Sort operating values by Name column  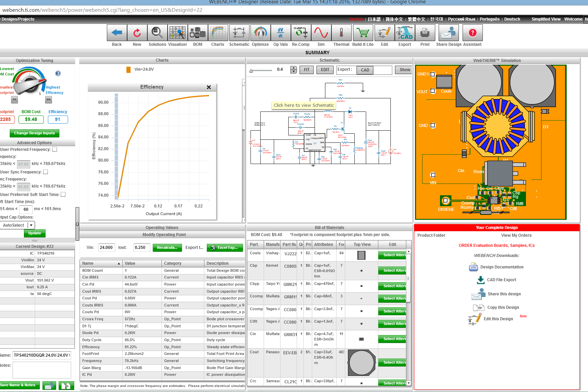pos(101,263)
